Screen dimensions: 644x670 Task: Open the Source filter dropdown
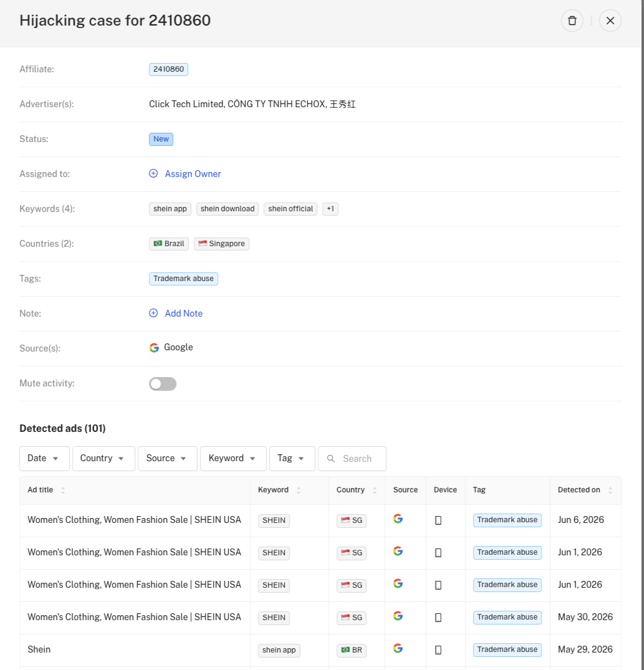click(168, 459)
